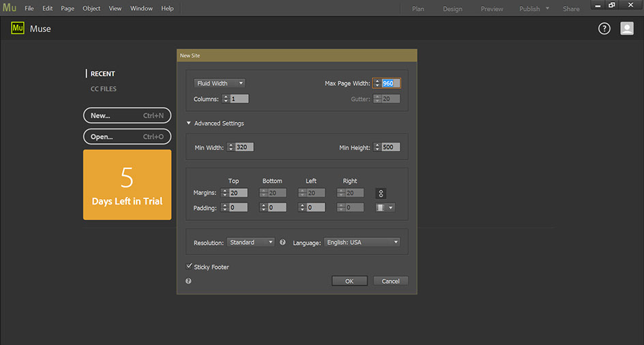Open the padding options dropdown arrow

coord(391,207)
